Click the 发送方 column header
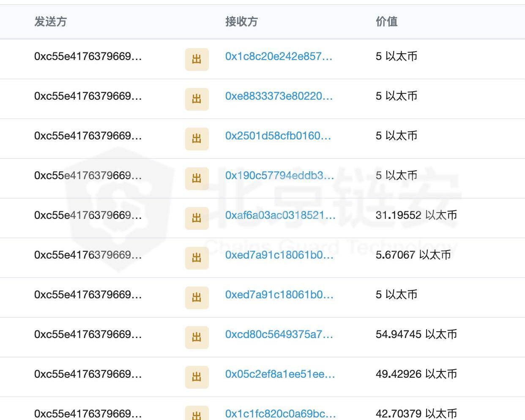525x420 pixels. tap(50, 22)
